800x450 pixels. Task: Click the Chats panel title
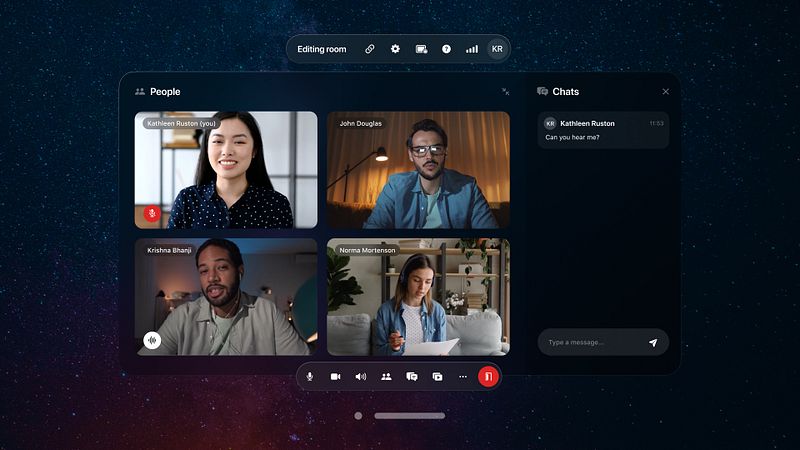(566, 91)
